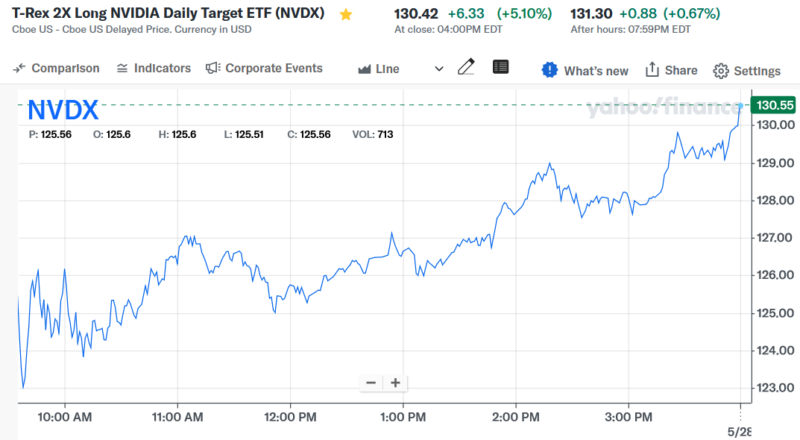Zoom out with the minus button

click(371, 383)
